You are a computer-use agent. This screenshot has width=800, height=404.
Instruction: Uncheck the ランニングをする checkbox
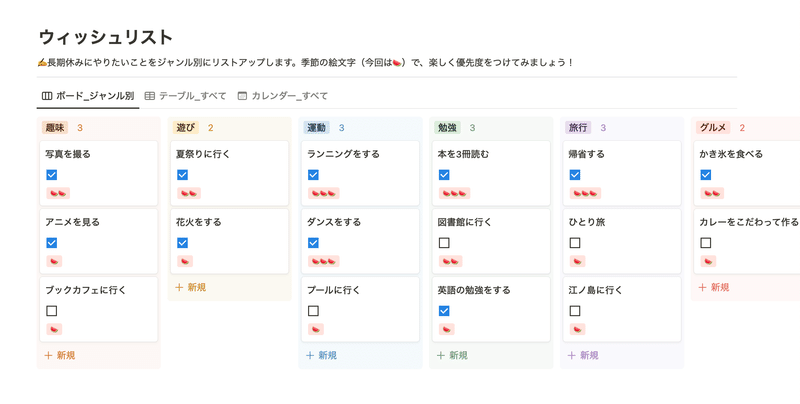pos(313,175)
